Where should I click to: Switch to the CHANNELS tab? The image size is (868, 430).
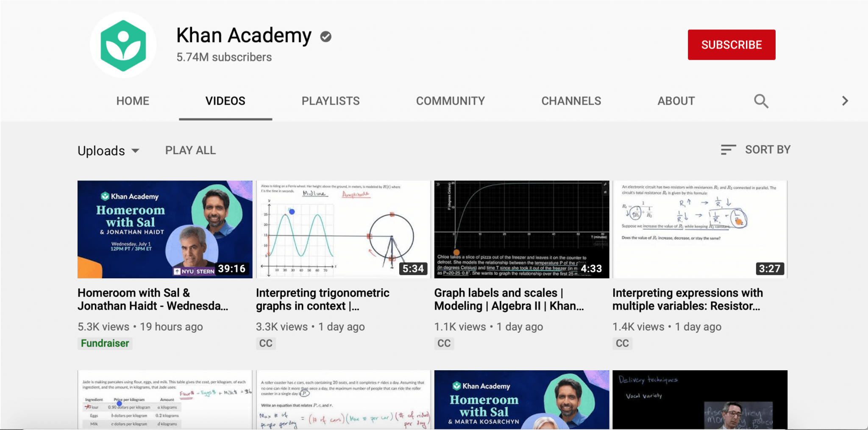coord(571,101)
